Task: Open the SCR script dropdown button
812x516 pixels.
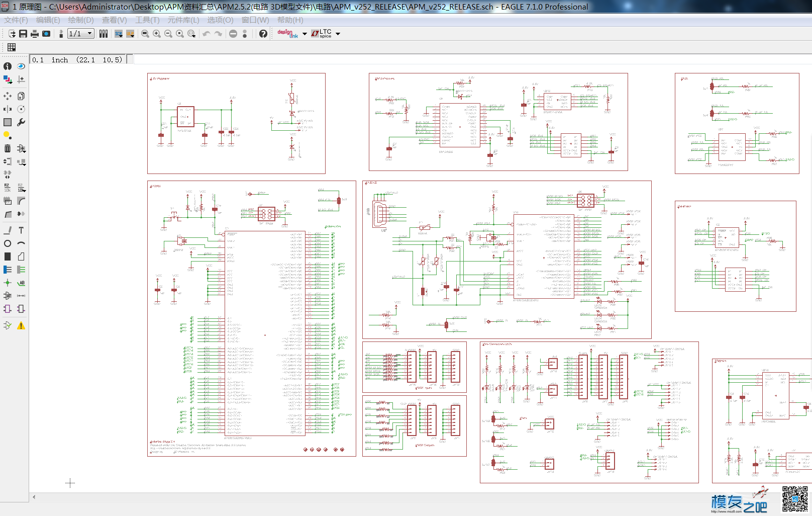Action: tap(119, 34)
